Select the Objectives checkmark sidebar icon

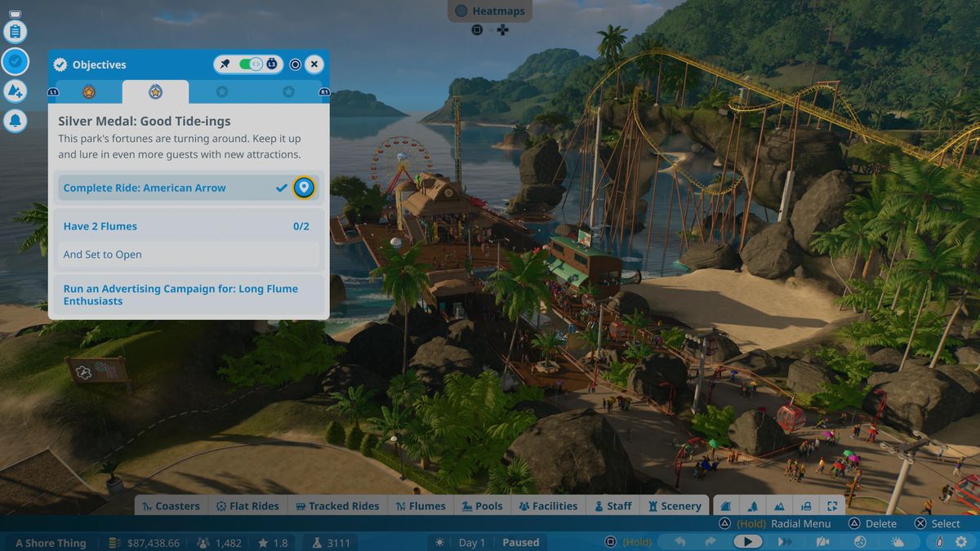pyautogui.click(x=16, y=62)
